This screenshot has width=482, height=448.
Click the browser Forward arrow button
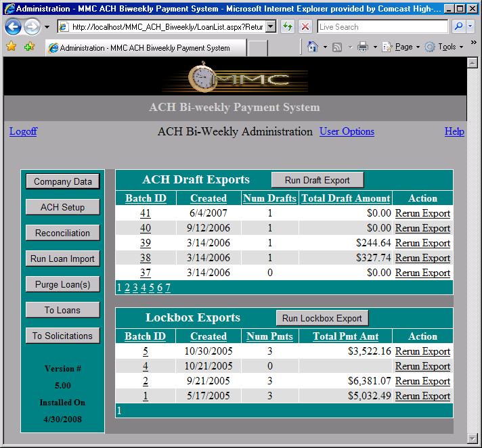[31, 27]
